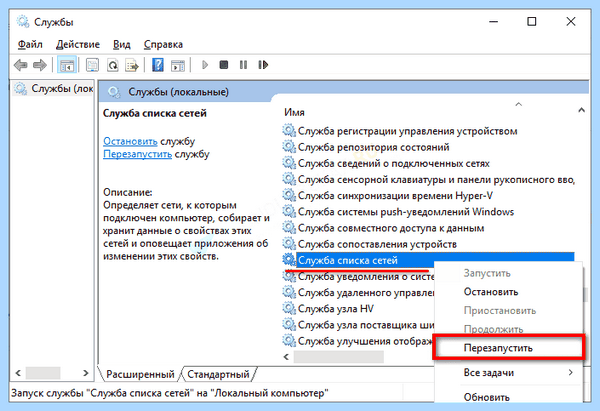Select Служба сопоставления устройств row
600x411 pixels.
(x=377, y=244)
